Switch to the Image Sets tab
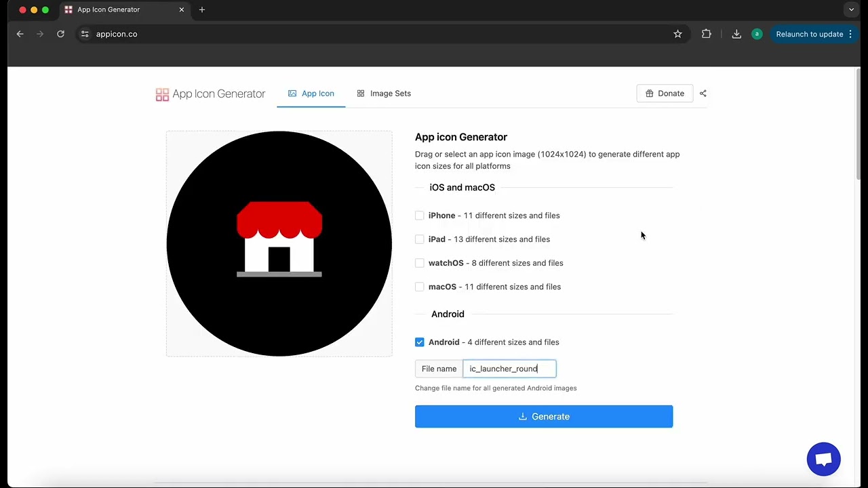Viewport: 868px width, 488px height. [x=384, y=94]
